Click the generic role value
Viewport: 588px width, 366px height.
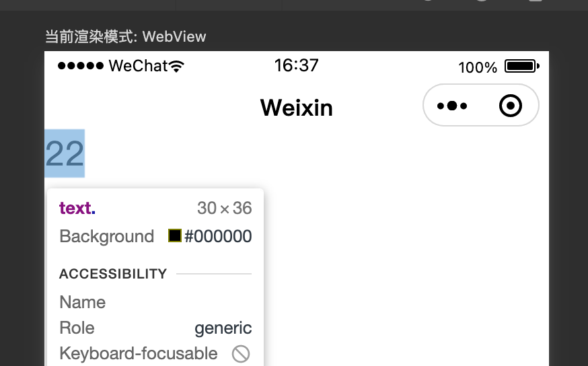pos(223,328)
